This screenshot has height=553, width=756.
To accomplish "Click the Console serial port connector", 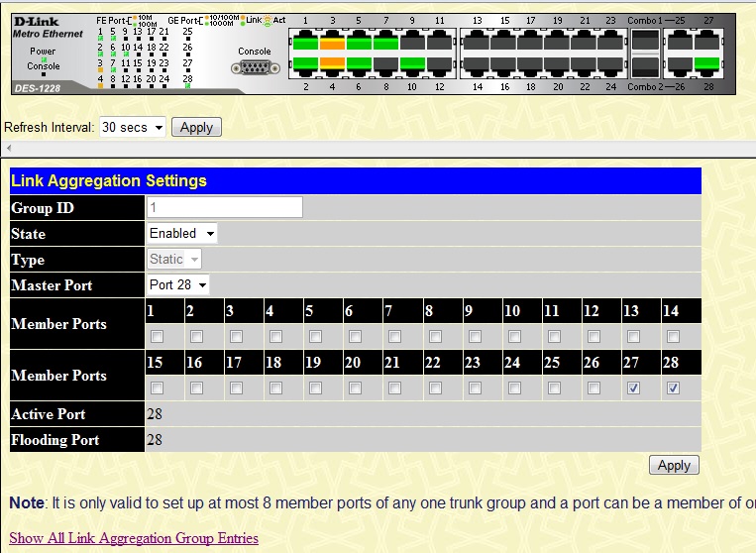I will pos(255,67).
